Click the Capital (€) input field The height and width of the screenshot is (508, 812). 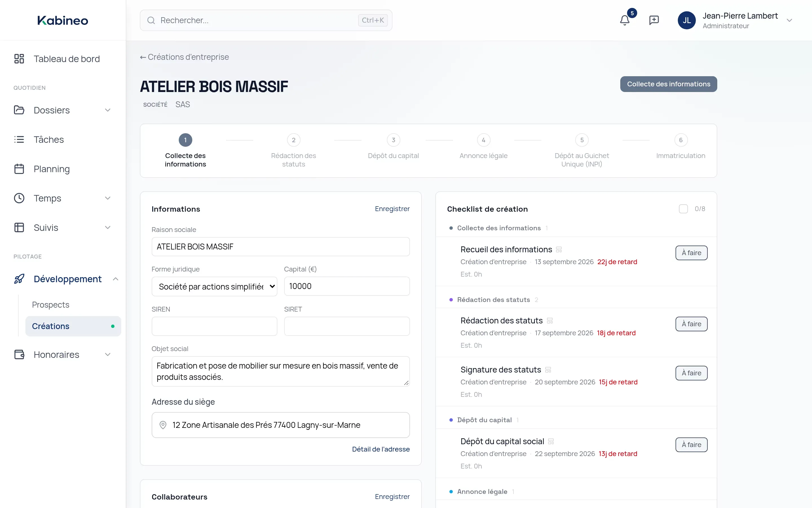(347, 286)
